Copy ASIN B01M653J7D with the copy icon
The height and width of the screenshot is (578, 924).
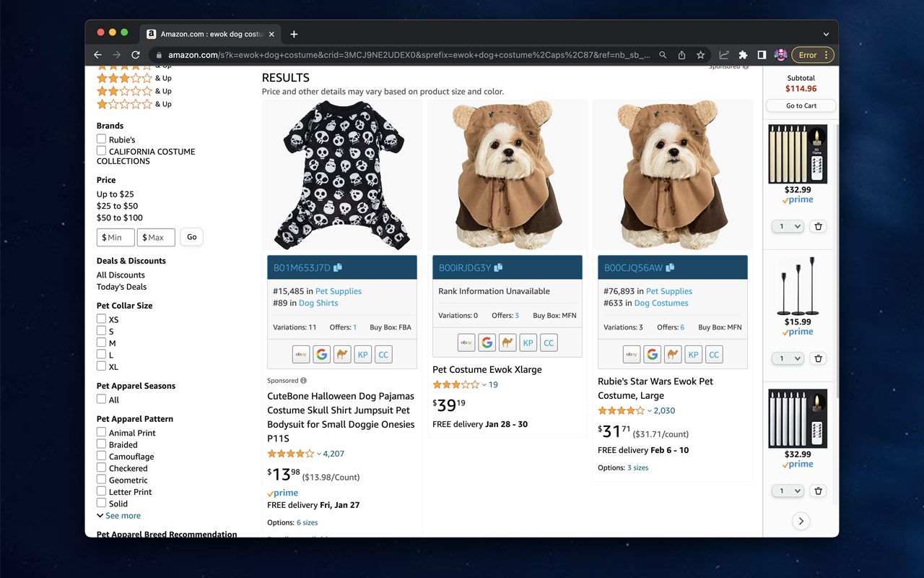(338, 267)
